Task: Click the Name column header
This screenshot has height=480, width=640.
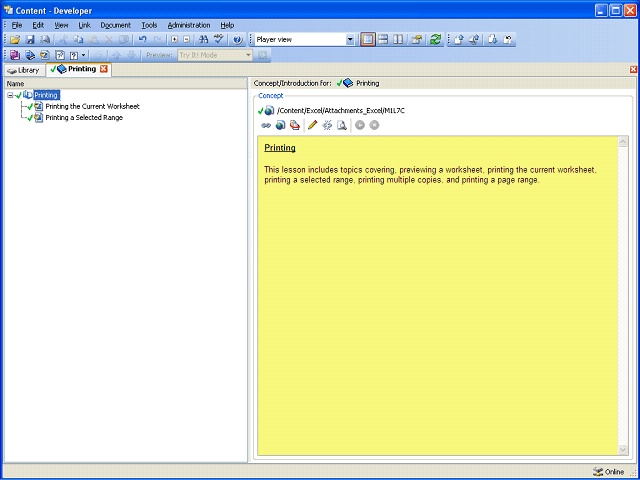Action: (126, 84)
